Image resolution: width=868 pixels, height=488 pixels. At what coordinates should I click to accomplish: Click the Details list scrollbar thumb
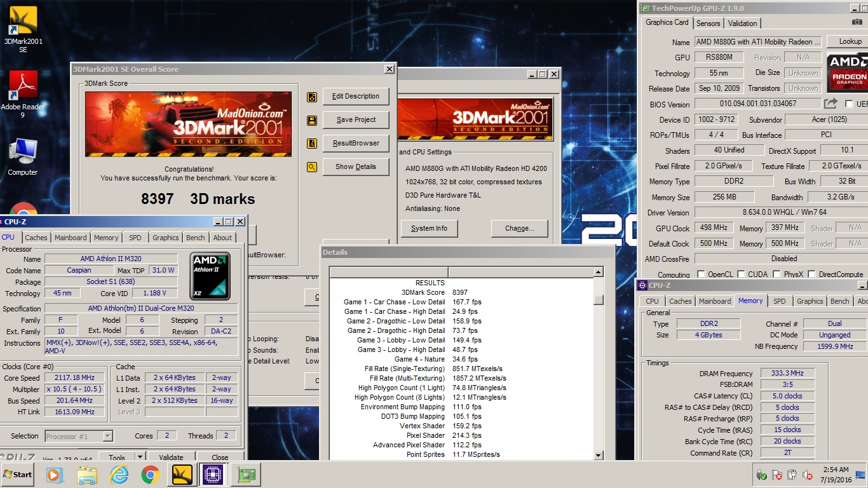(598, 300)
